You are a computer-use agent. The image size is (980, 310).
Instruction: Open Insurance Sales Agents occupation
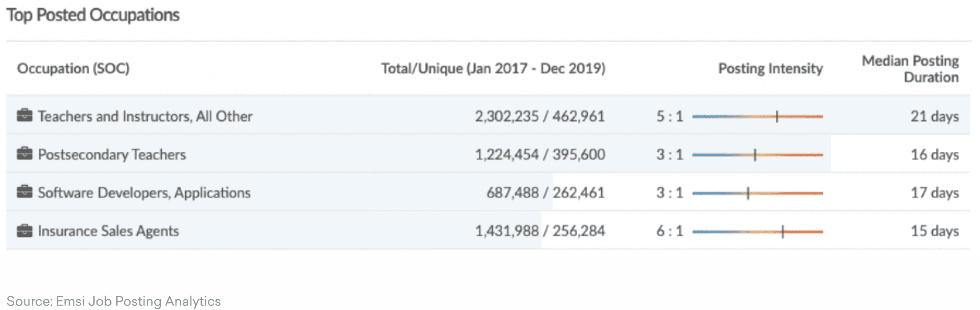coord(108,231)
